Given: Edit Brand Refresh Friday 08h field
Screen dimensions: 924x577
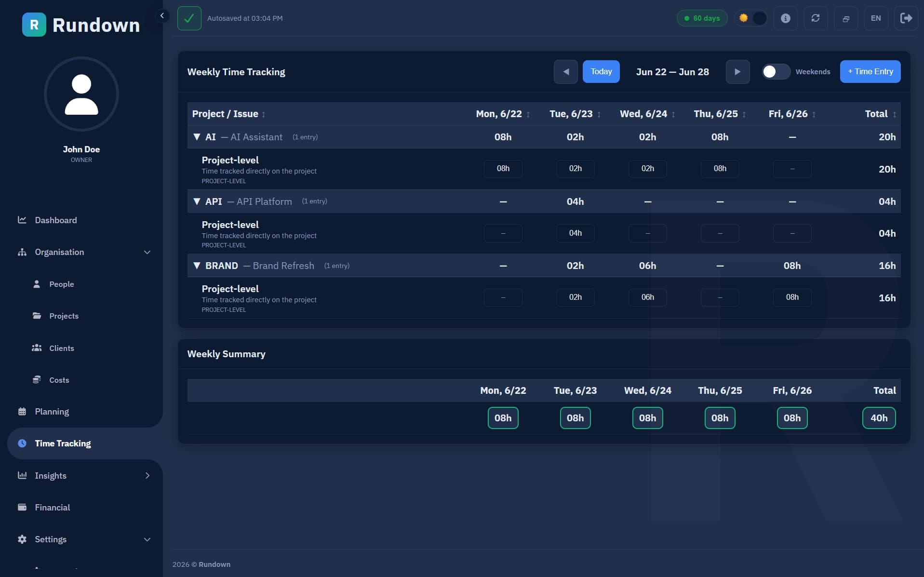Looking at the screenshot, I should click(x=792, y=297).
